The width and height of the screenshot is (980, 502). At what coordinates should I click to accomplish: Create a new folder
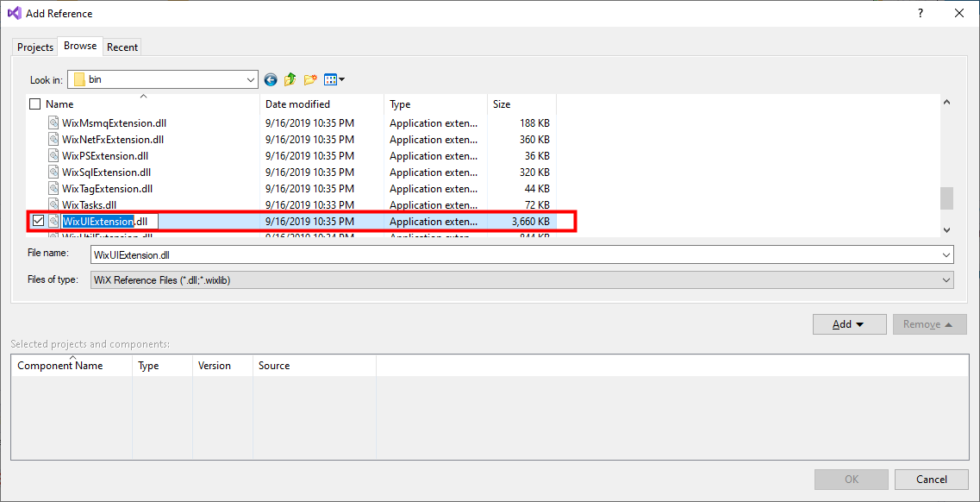(310, 80)
